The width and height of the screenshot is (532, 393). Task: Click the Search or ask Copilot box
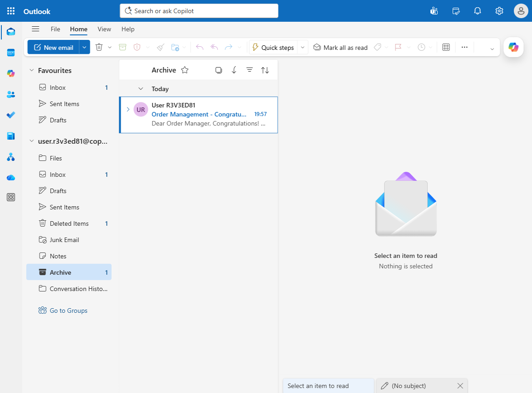(199, 11)
